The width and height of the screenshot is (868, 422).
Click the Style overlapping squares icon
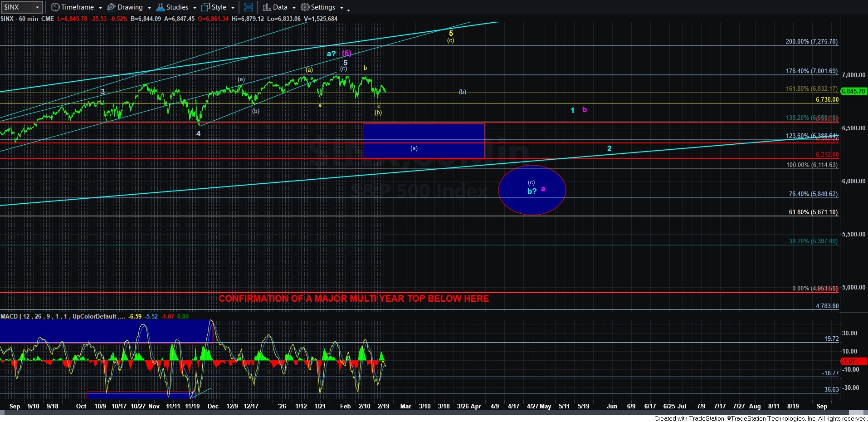pos(206,7)
